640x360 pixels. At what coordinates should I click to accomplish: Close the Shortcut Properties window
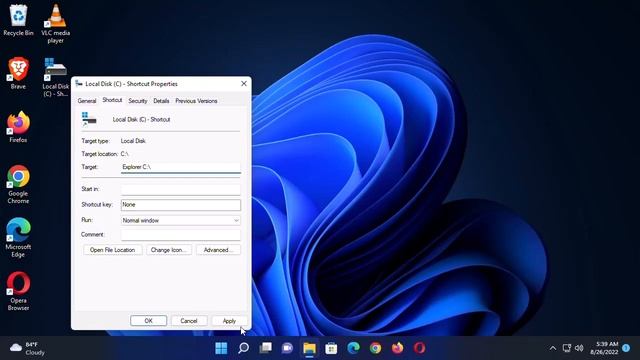(244, 84)
